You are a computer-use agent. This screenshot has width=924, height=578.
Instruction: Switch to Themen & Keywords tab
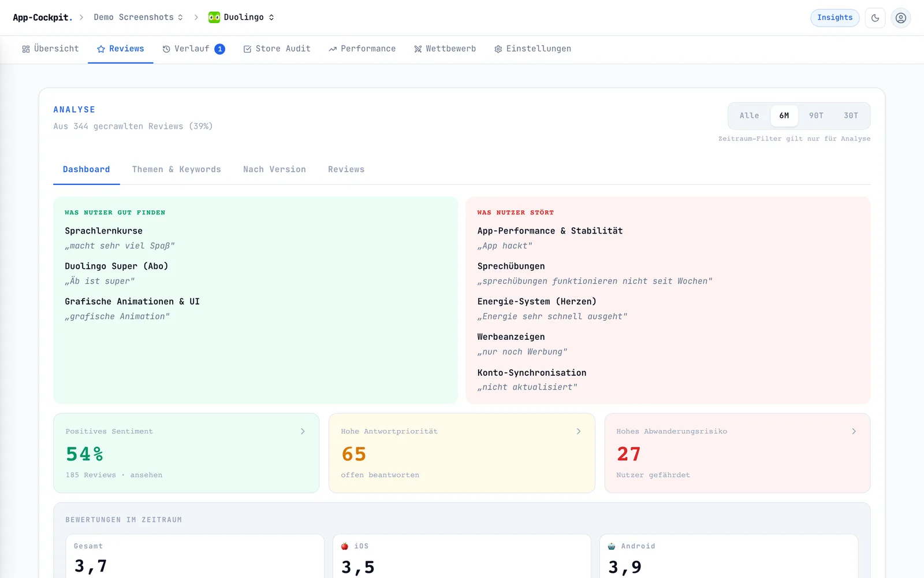pos(177,169)
